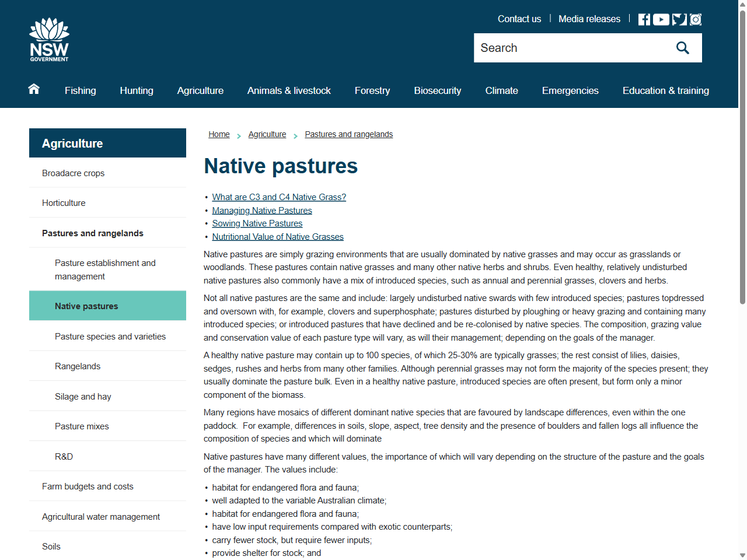The width and height of the screenshot is (747, 560).
Task: Select Pasture species and varieties in sidebar
Action: click(x=110, y=336)
